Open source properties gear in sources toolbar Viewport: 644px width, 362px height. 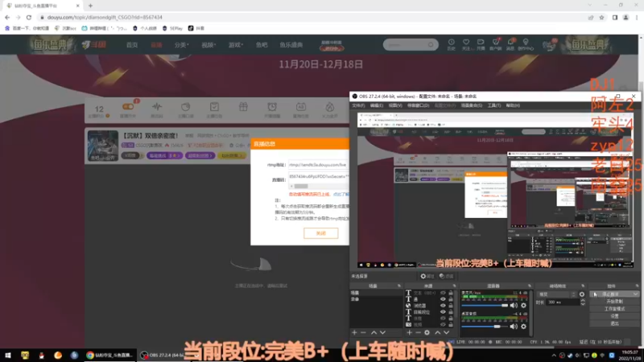(x=427, y=332)
